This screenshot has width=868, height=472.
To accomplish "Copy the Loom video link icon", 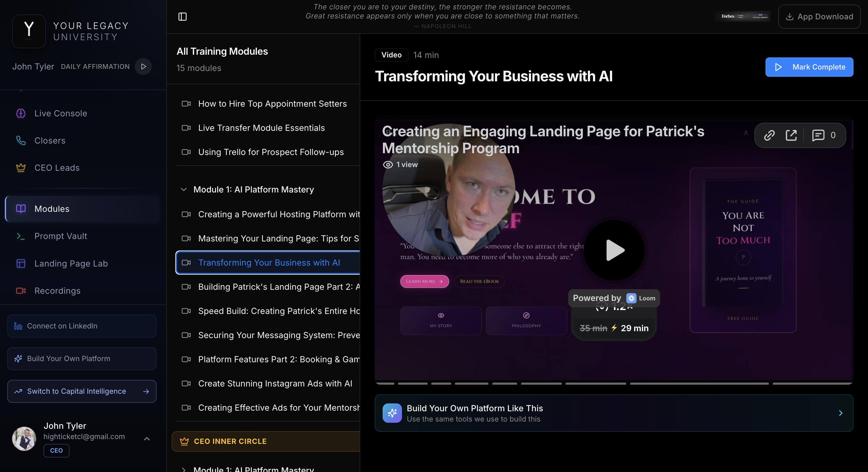I will pos(769,135).
